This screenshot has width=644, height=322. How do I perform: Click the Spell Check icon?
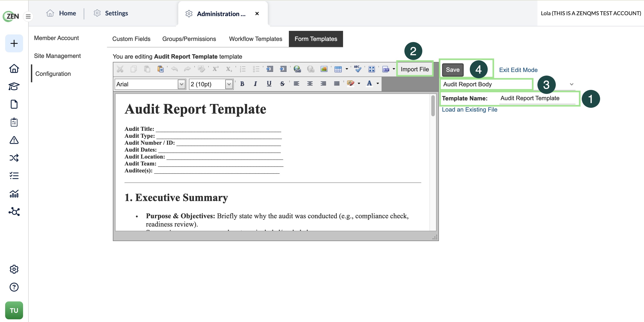tap(358, 69)
